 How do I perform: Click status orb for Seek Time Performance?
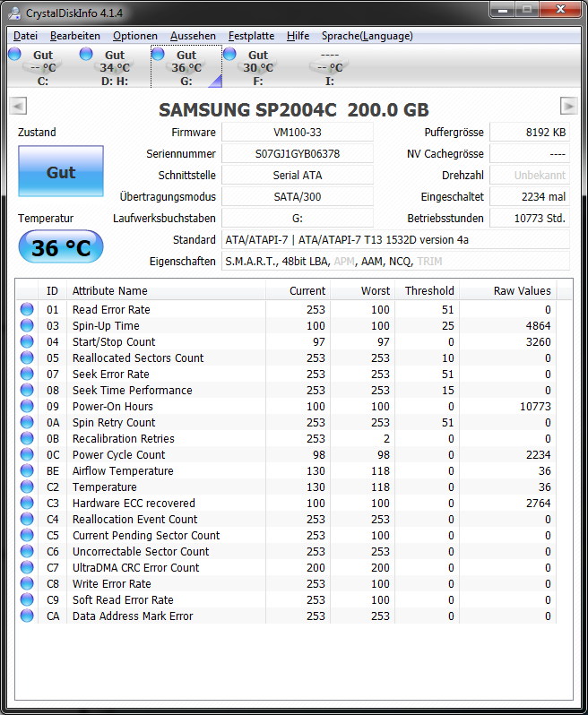click(x=27, y=390)
